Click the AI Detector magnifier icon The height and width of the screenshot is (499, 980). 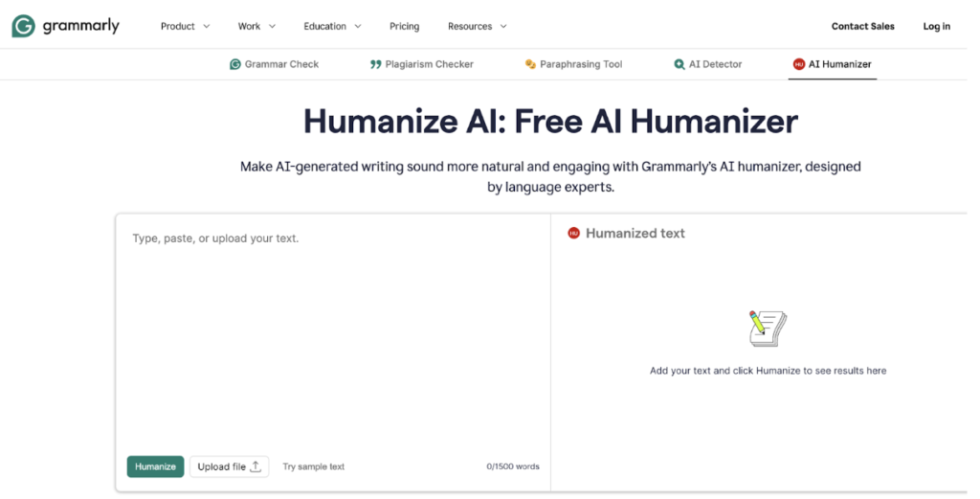pyautogui.click(x=679, y=64)
